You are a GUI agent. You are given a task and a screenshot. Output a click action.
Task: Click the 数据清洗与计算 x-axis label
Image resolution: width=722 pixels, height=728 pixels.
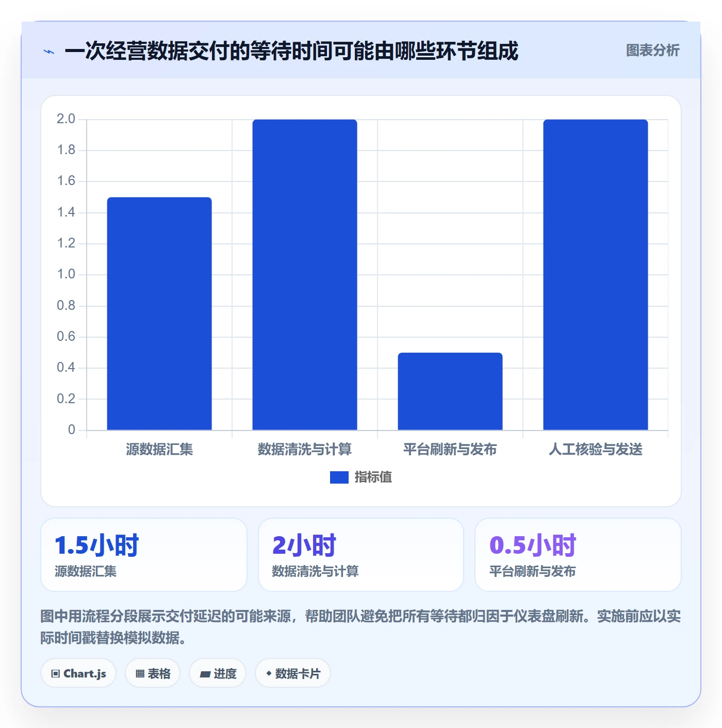pyautogui.click(x=305, y=450)
